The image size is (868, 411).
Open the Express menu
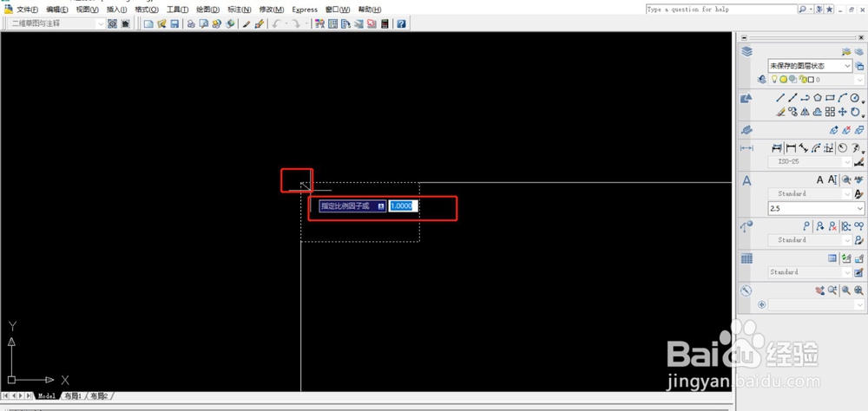pos(305,10)
